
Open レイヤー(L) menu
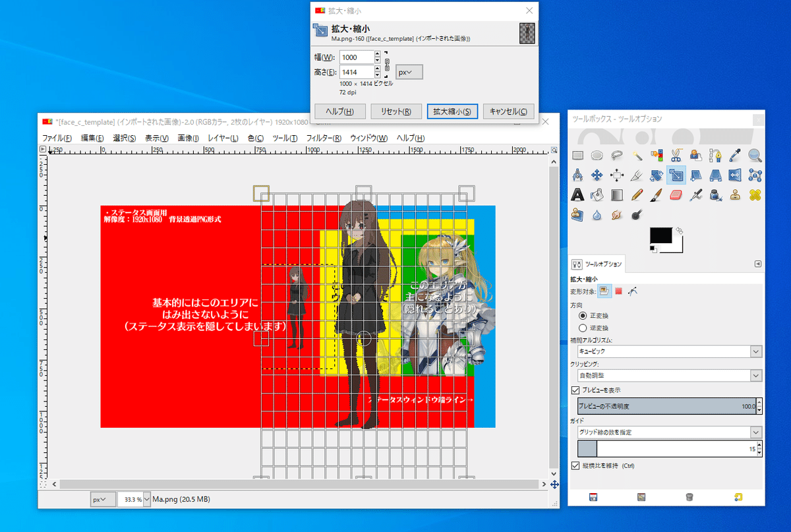click(223, 138)
